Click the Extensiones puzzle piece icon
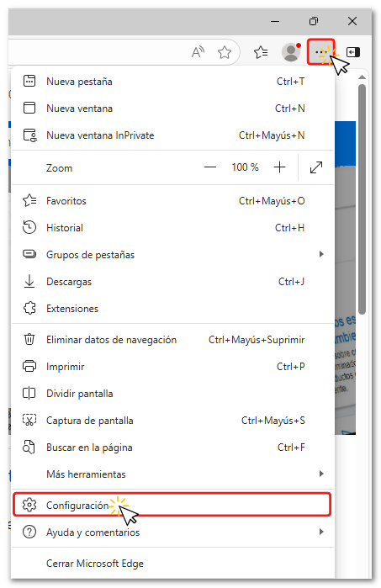The image size is (381, 588). click(29, 308)
